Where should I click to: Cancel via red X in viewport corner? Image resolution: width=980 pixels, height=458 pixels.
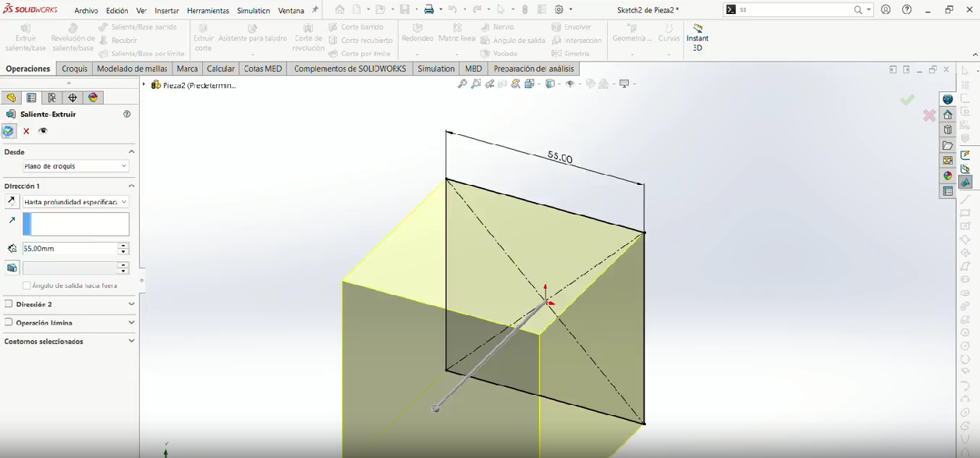pos(929,115)
